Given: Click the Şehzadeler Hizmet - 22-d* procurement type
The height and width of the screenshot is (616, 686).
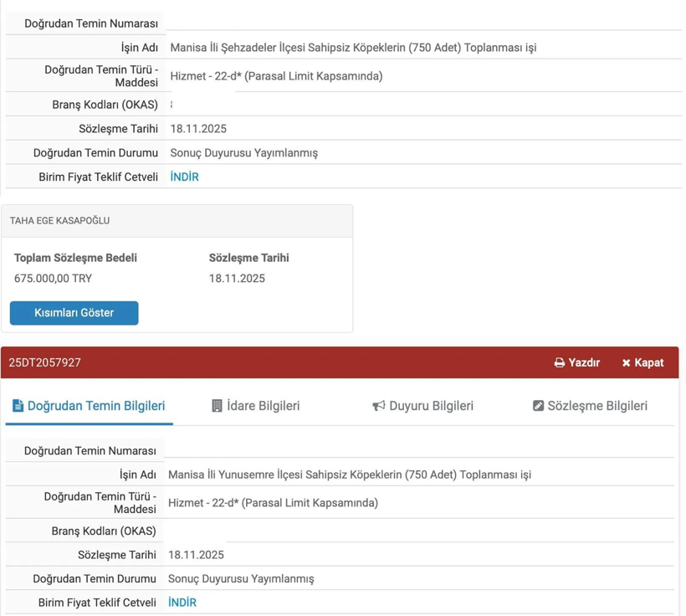Looking at the screenshot, I should click(276, 76).
